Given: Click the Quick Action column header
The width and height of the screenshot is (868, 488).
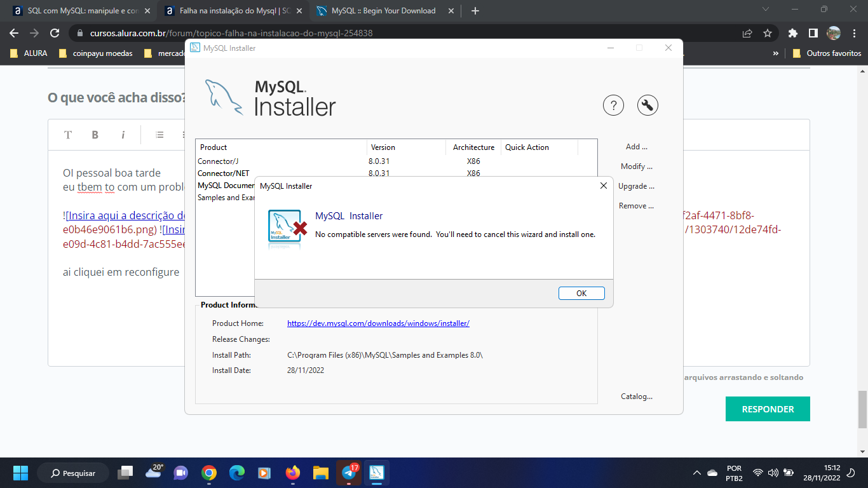Looking at the screenshot, I should (539, 147).
